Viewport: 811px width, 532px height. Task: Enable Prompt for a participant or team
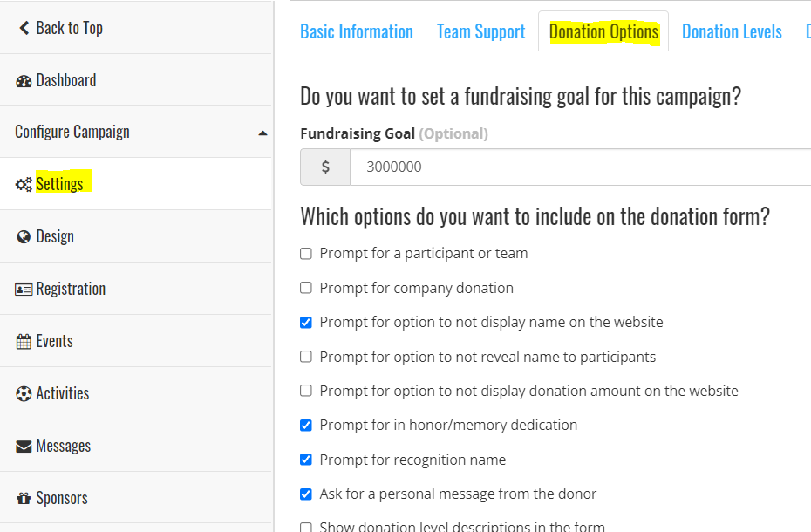pyautogui.click(x=306, y=254)
